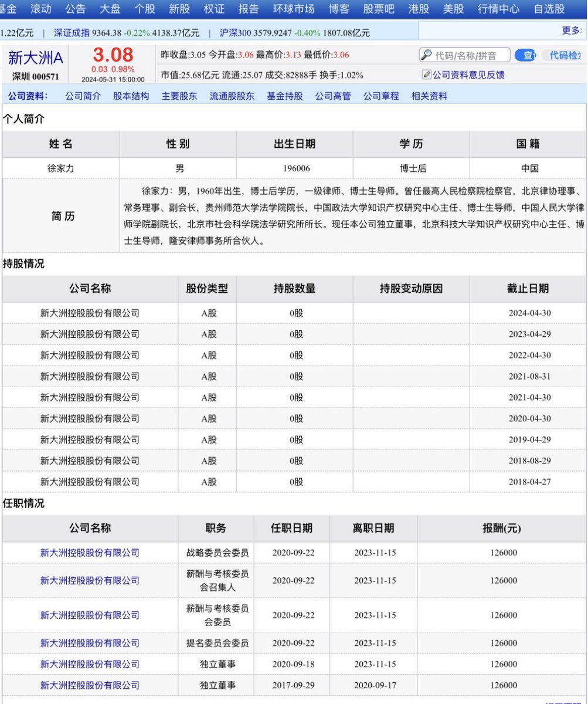Click holding date 2018-04-27
The width and height of the screenshot is (588, 704).
point(530,482)
